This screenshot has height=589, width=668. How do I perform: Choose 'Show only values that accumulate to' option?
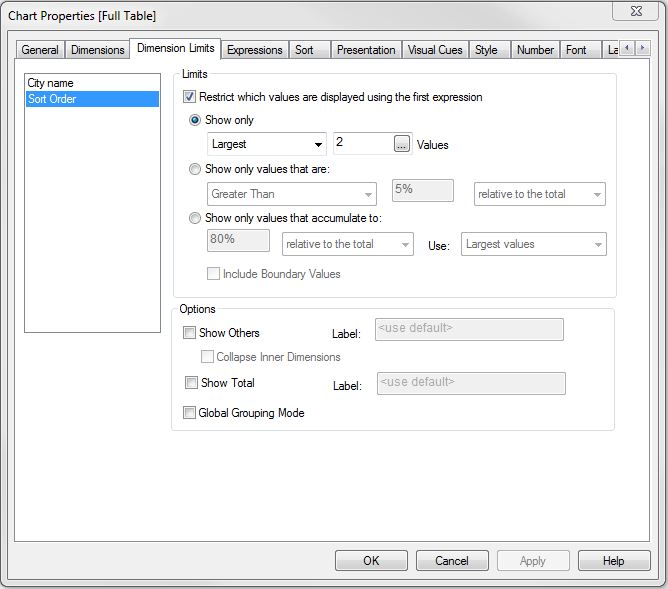point(196,218)
